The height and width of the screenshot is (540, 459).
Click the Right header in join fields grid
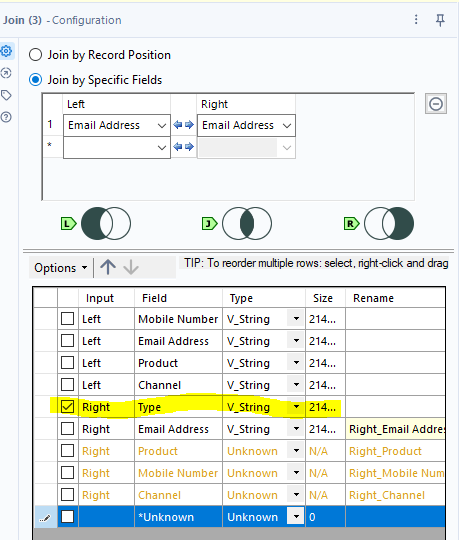pyautogui.click(x=246, y=104)
